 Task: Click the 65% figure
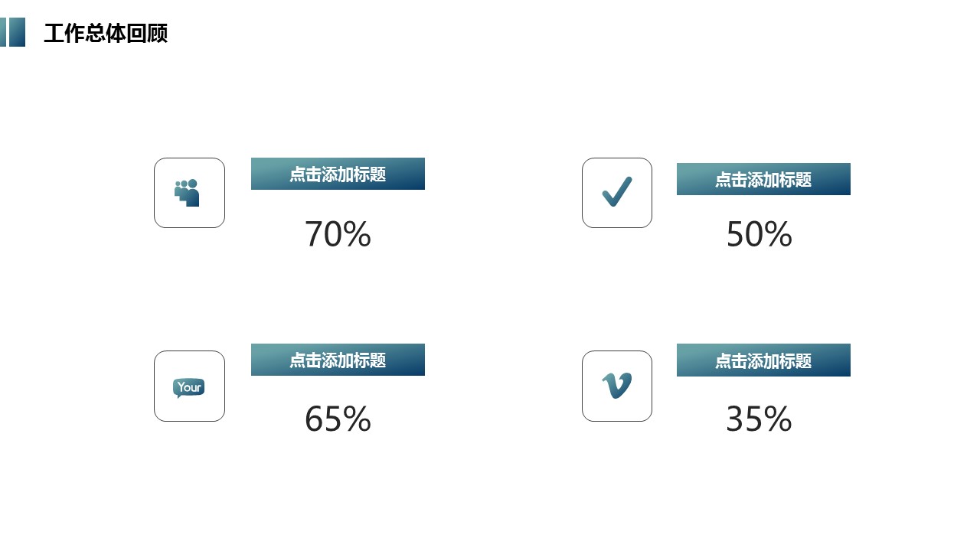point(338,419)
